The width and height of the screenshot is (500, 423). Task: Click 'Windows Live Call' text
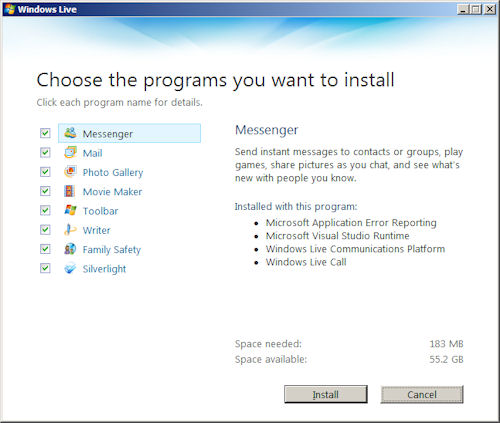pos(306,262)
